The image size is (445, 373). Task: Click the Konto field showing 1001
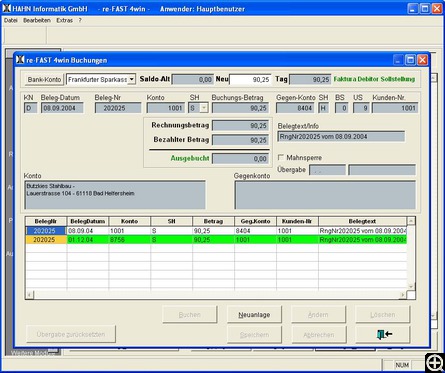[166, 108]
